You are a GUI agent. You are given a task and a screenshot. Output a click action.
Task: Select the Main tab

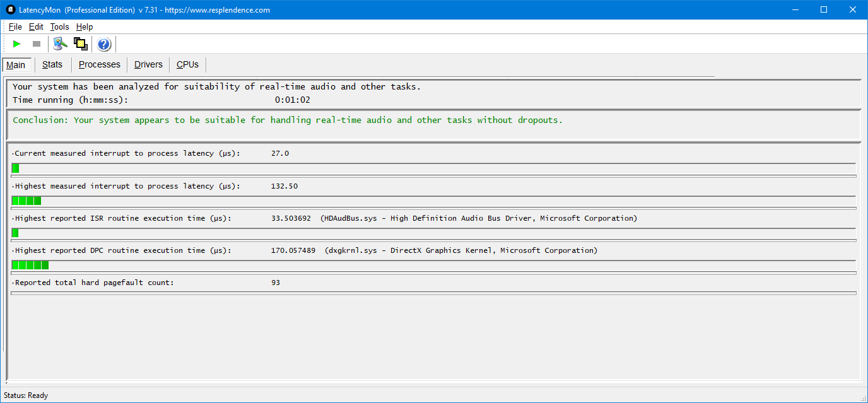16,65
